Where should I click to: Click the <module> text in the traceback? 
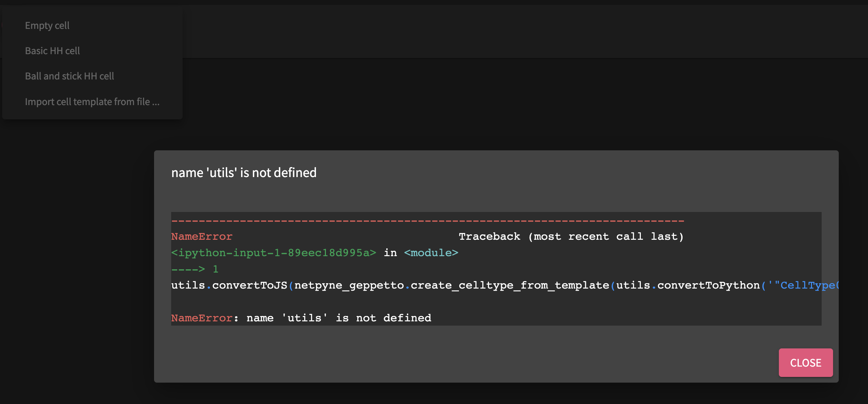pyautogui.click(x=431, y=253)
